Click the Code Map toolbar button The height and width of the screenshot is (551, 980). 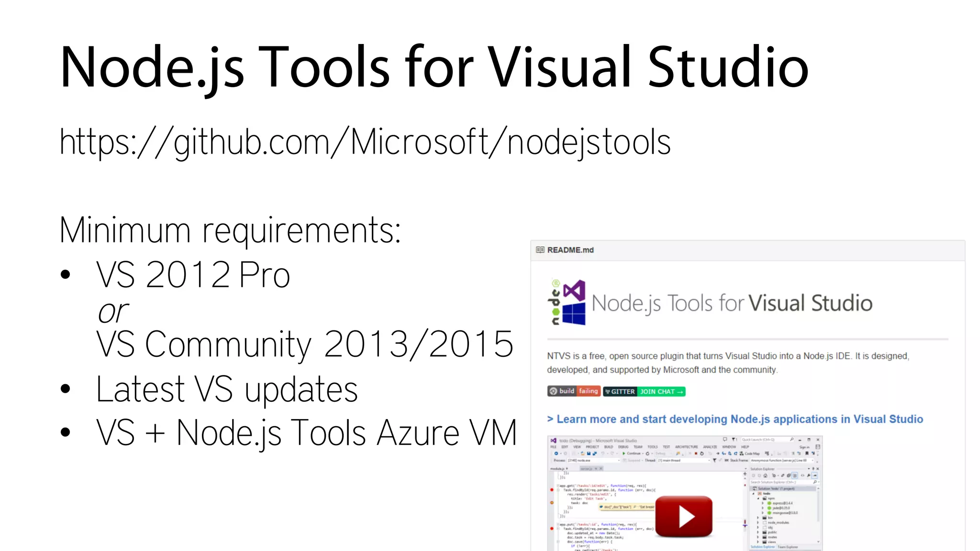(750, 453)
